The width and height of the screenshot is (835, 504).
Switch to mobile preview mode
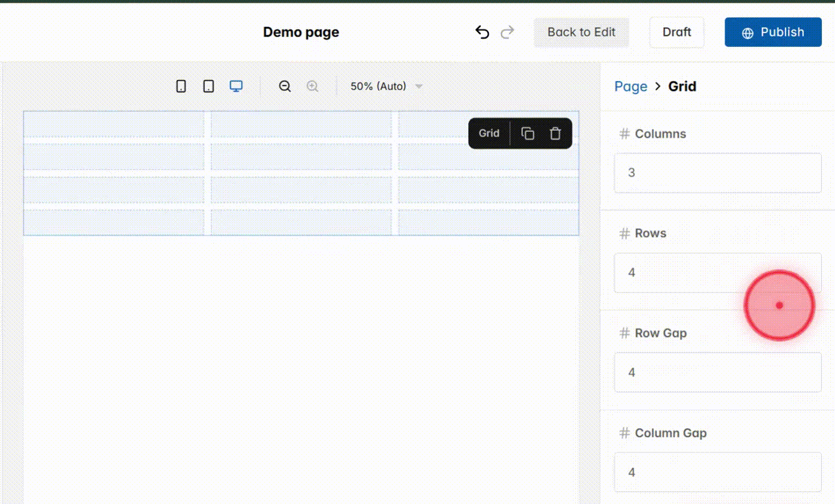coord(181,86)
